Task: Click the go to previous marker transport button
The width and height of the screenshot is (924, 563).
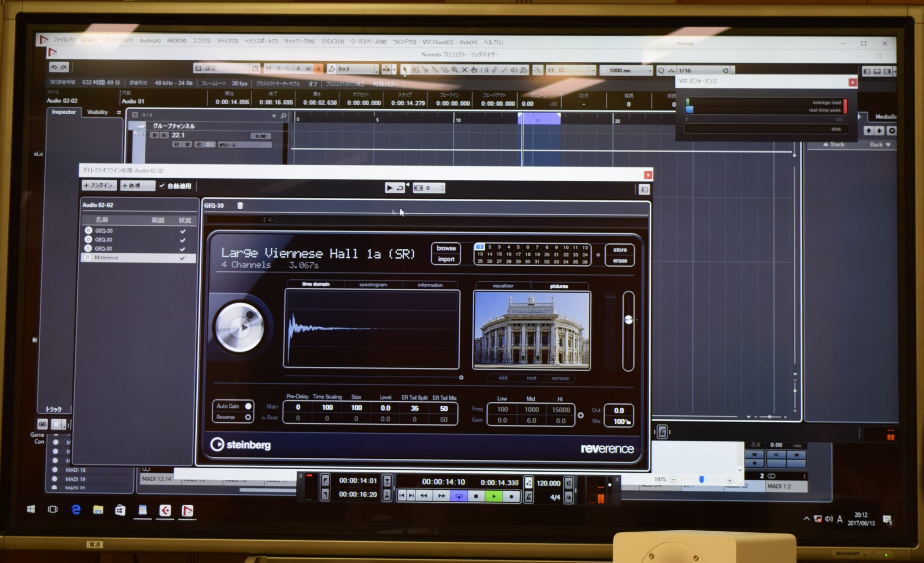Action: (x=402, y=496)
